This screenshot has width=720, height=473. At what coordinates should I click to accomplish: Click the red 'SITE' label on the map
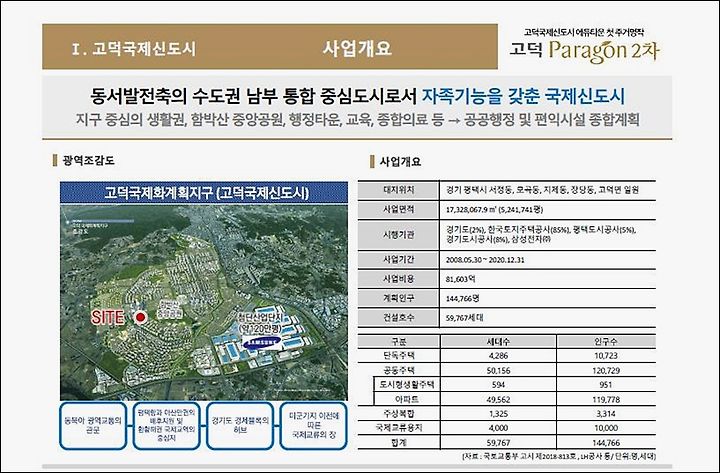tap(108, 317)
